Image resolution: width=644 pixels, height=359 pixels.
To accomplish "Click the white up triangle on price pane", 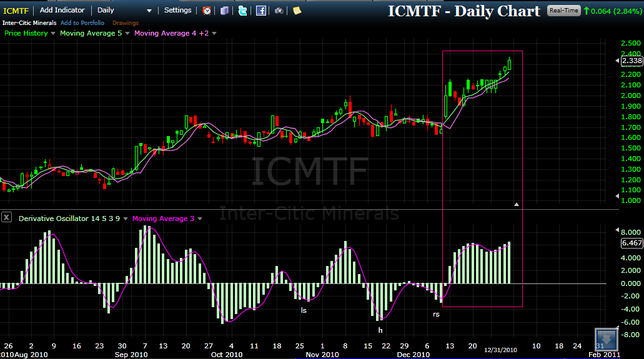I will click(x=517, y=204).
